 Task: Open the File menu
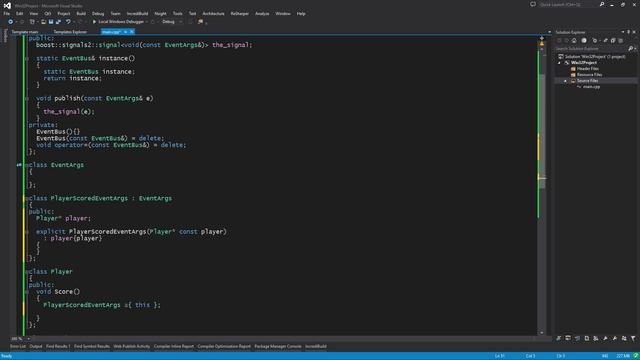tap(7, 13)
